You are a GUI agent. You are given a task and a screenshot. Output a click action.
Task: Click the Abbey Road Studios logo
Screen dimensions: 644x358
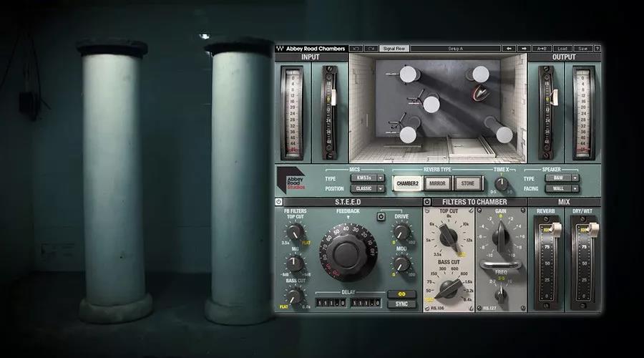tap(291, 180)
